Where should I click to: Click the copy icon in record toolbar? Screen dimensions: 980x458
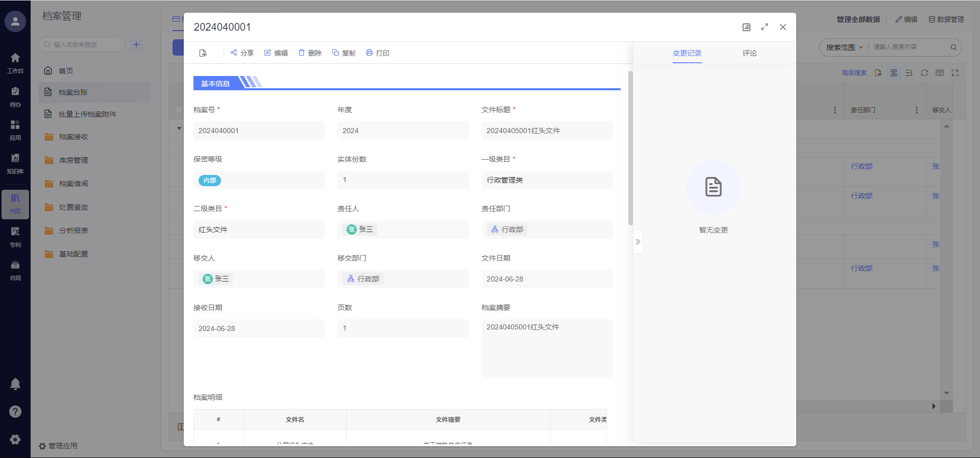(x=335, y=53)
